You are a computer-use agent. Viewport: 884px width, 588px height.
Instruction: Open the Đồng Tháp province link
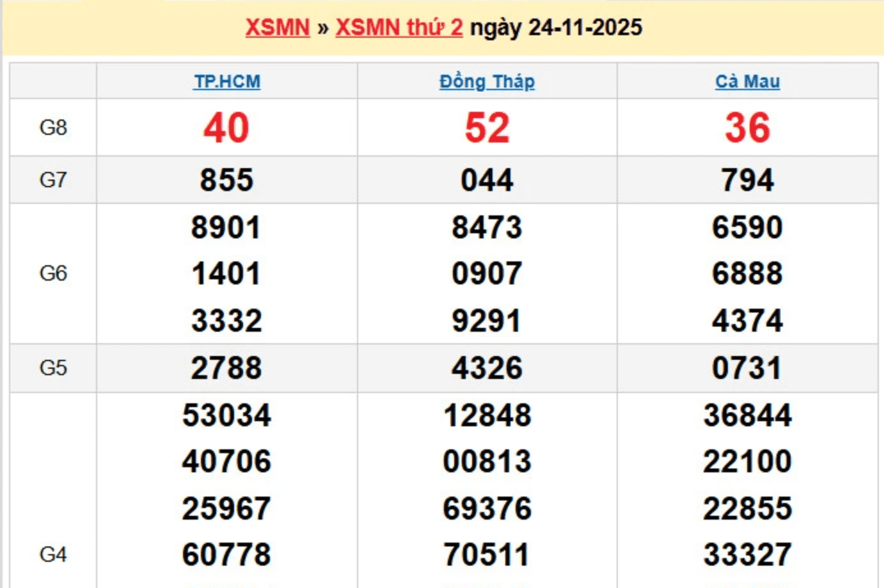click(487, 82)
